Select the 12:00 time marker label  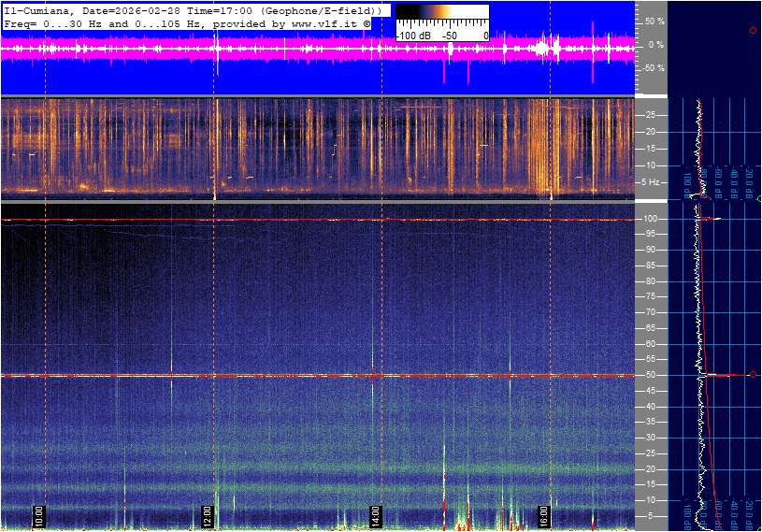(208, 515)
